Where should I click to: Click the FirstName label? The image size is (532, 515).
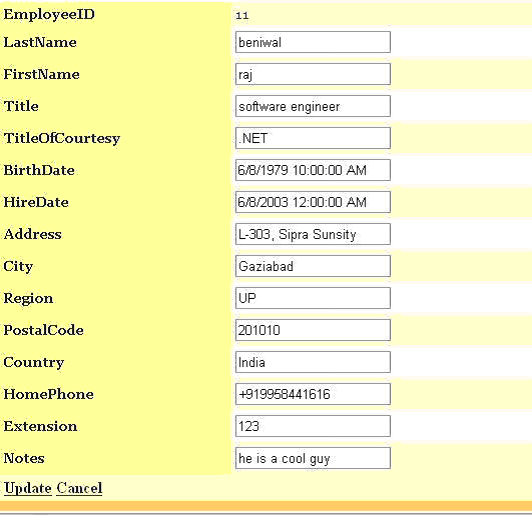click(41, 74)
